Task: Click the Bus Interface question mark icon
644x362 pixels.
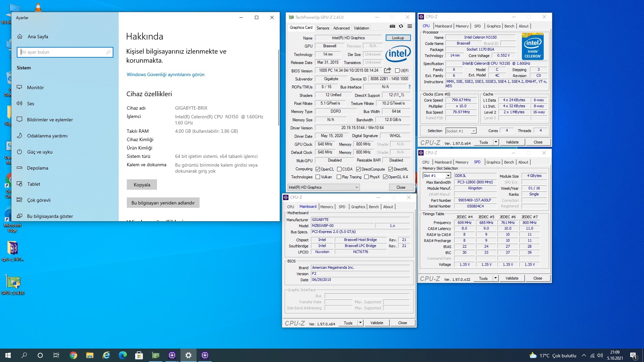Action: click(409, 87)
